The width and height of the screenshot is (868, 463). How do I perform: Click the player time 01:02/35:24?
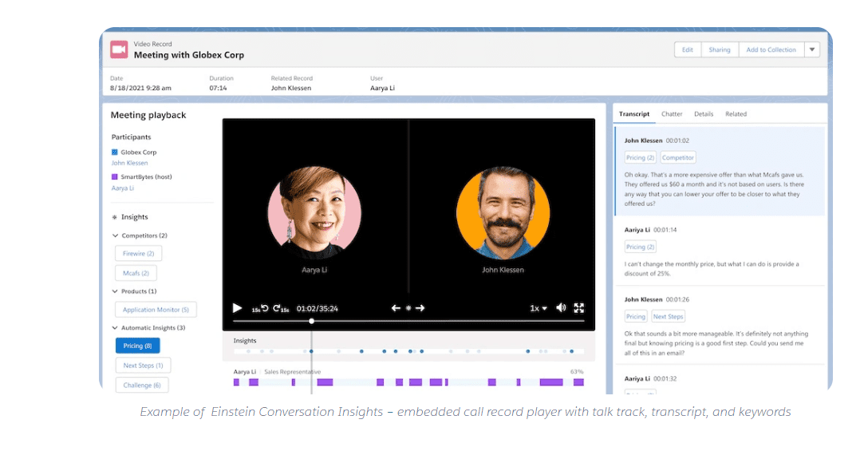click(318, 308)
